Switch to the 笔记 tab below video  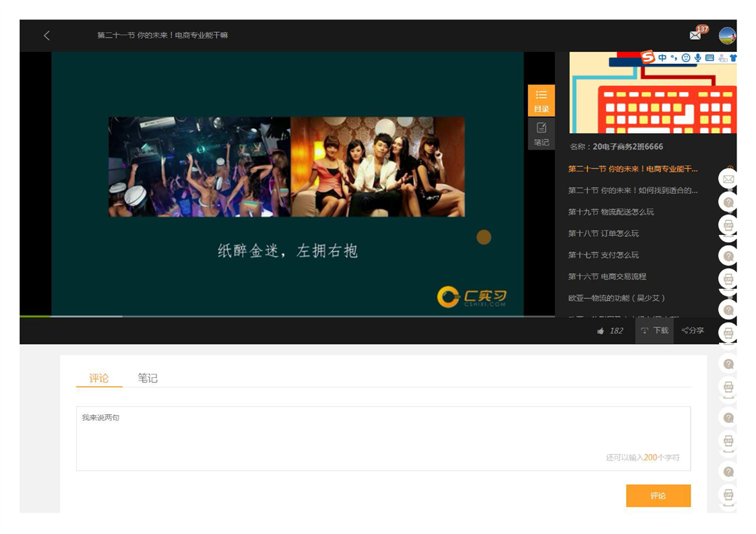click(148, 378)
